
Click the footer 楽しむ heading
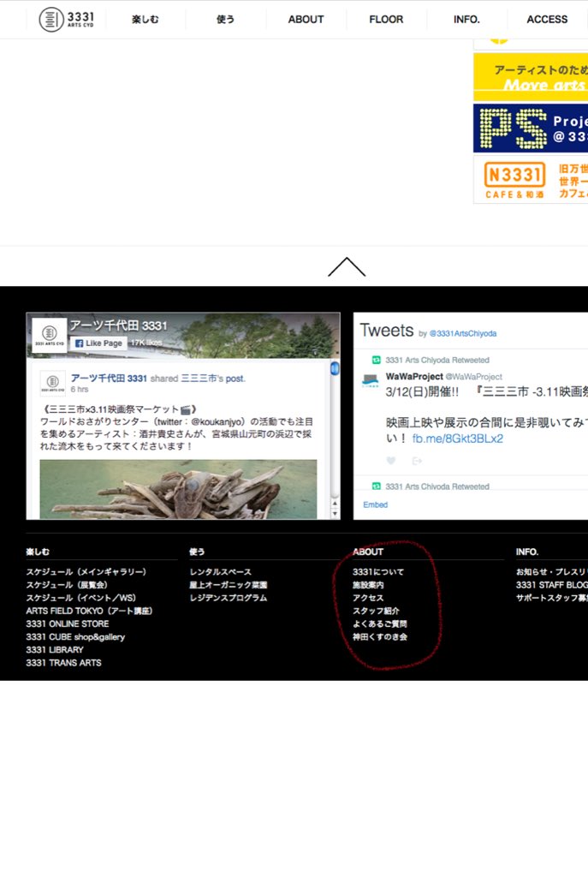pyautogui.click(x=38, y=552)
